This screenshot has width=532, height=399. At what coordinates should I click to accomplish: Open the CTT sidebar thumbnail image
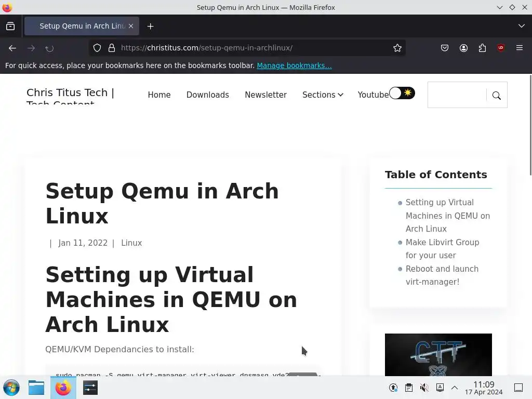(438, 354)
